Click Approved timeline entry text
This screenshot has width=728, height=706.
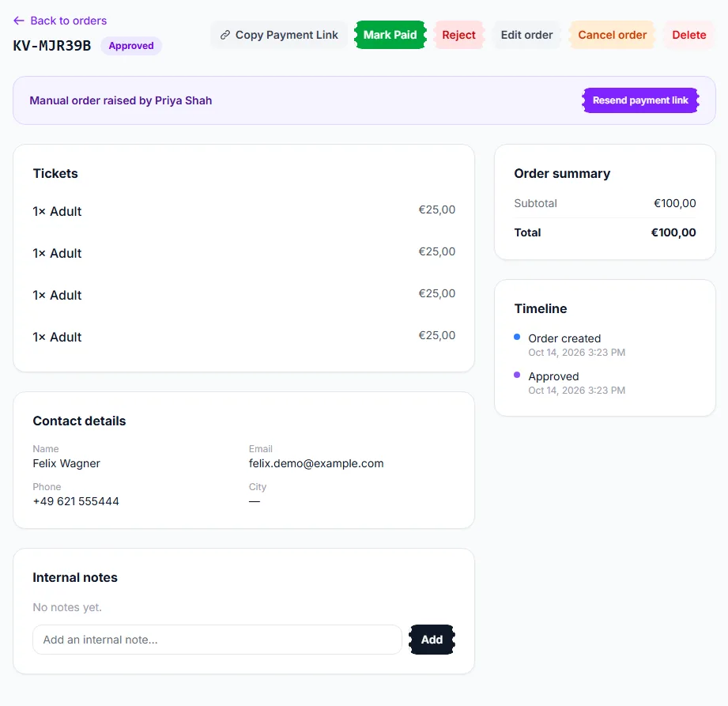click(553, 376)
